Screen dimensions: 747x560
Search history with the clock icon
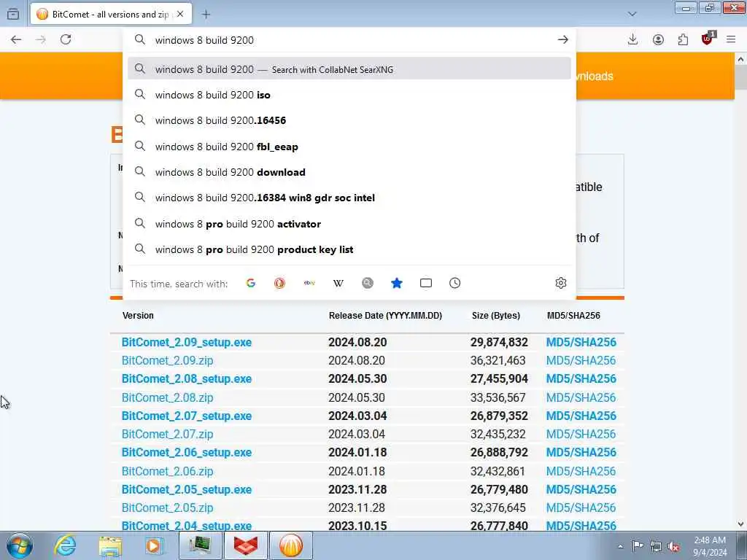(455, 284)
